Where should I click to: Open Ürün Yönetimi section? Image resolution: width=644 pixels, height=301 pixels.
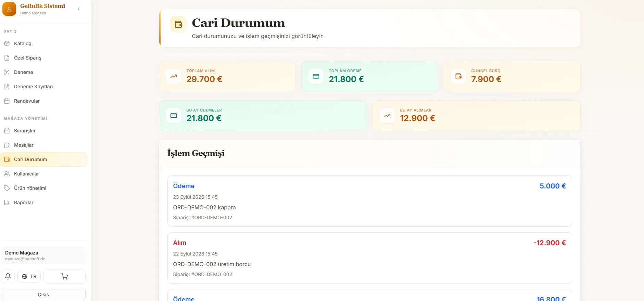(44, 188)
